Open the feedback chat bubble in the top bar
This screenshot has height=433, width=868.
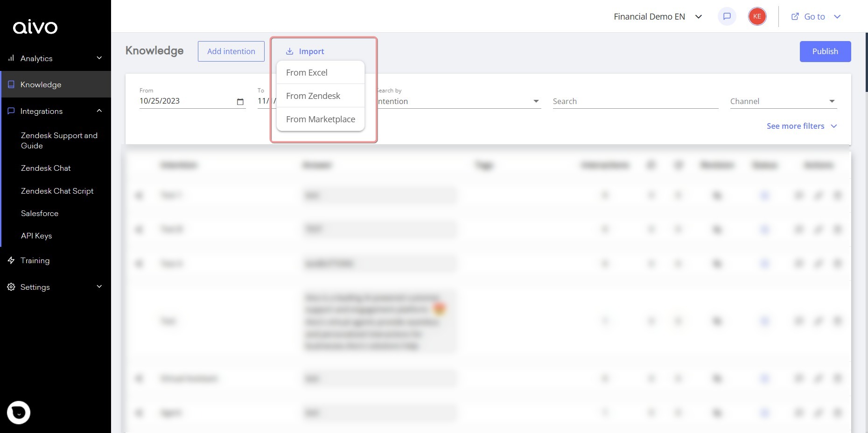pos(727,16)
